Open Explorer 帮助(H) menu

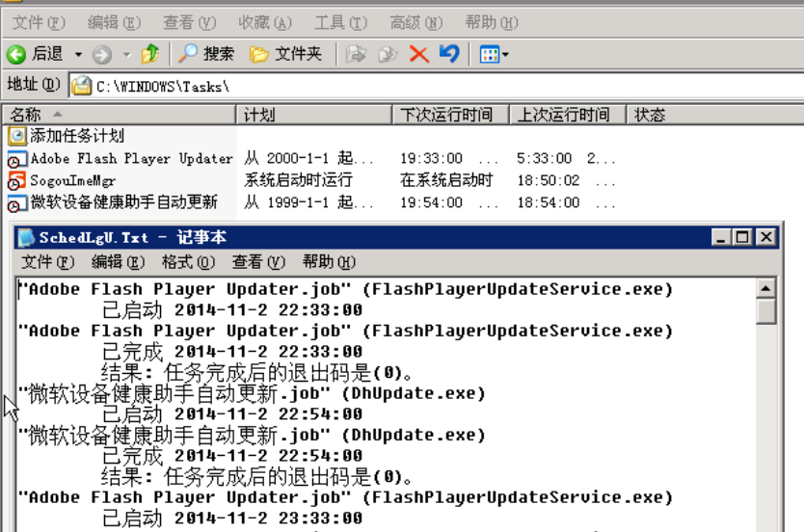[x=492, y=22]
